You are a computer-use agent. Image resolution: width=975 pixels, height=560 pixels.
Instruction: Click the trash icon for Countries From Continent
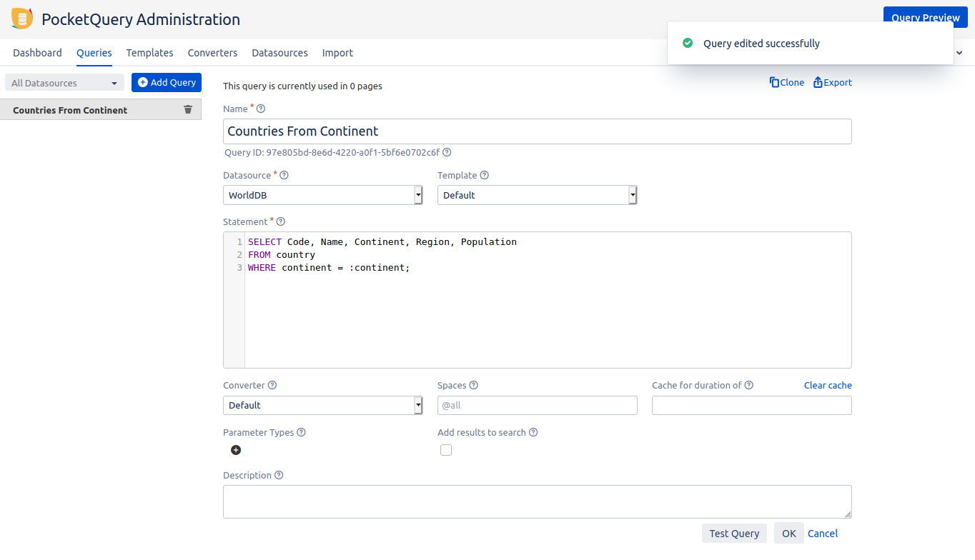coord(188,109)
